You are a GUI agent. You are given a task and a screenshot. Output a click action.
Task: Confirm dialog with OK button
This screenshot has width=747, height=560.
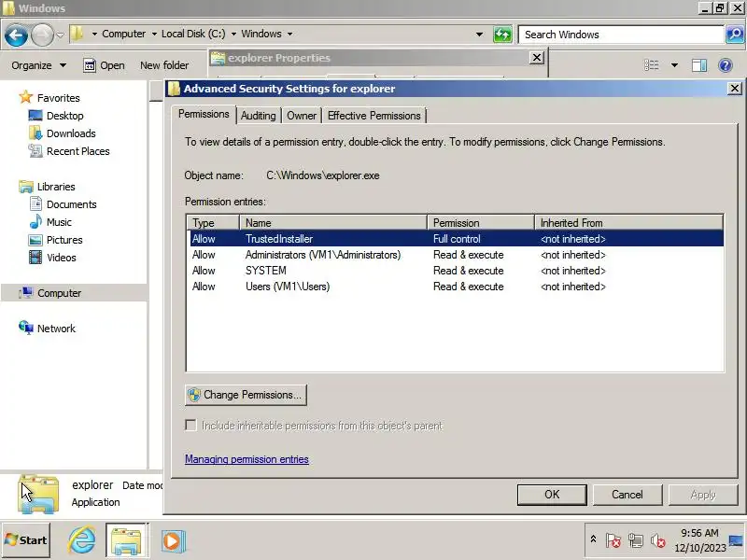tap(552, 495)
